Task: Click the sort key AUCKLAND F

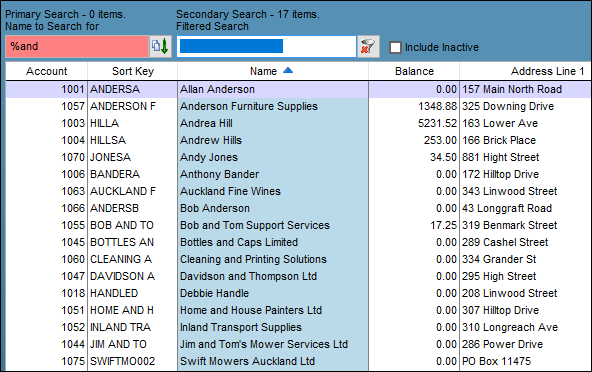Action: (x=123, y=191)
